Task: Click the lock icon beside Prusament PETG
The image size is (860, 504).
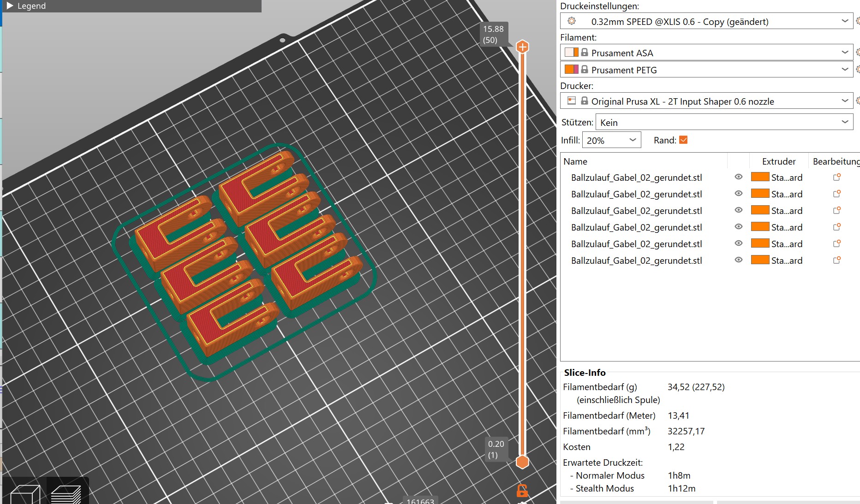Action: coord(585,70)
